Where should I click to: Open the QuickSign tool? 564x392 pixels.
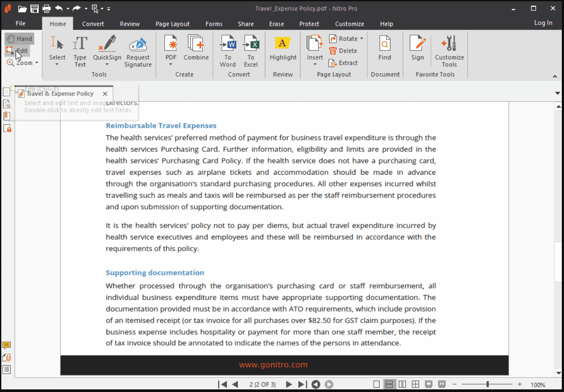pos(107,51)
